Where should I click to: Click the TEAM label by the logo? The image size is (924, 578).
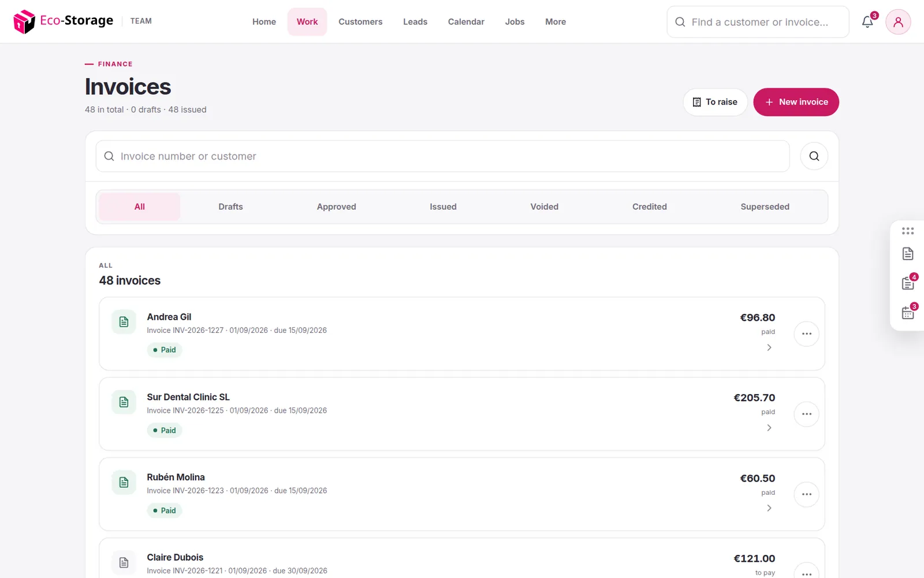click(141, 21)
